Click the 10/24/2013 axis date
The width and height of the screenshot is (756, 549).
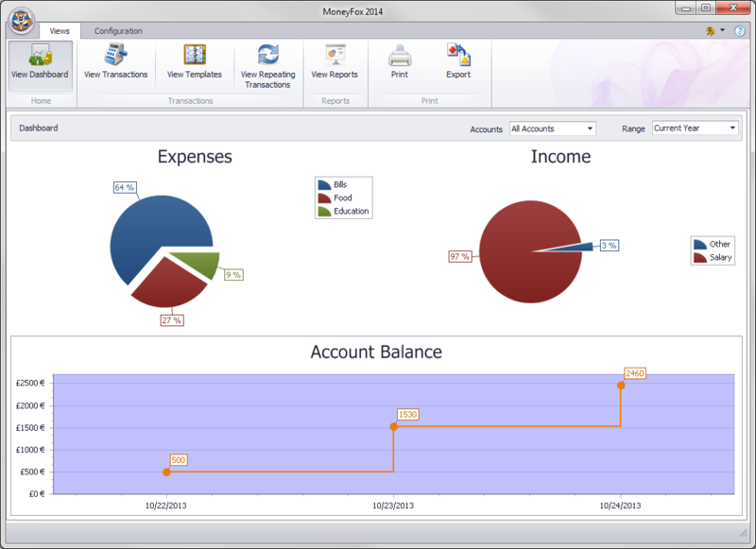coord(620,506)
